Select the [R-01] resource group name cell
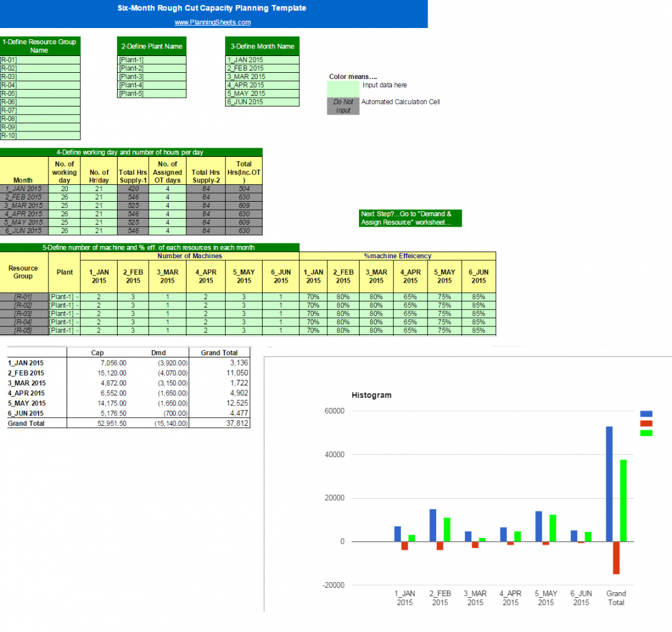This screenshot has height=632, width=672. click(x=40, y=60)
